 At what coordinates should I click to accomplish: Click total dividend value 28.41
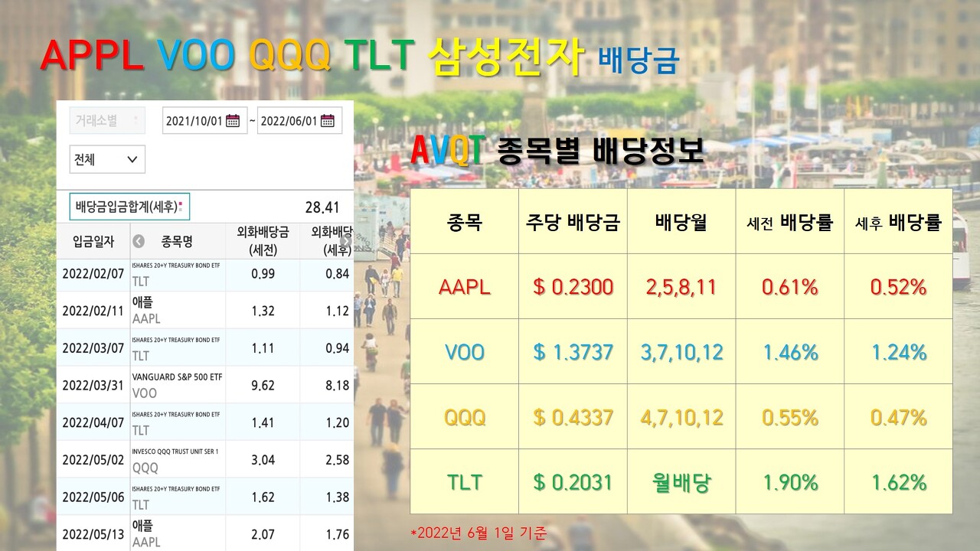click(322, 207)
